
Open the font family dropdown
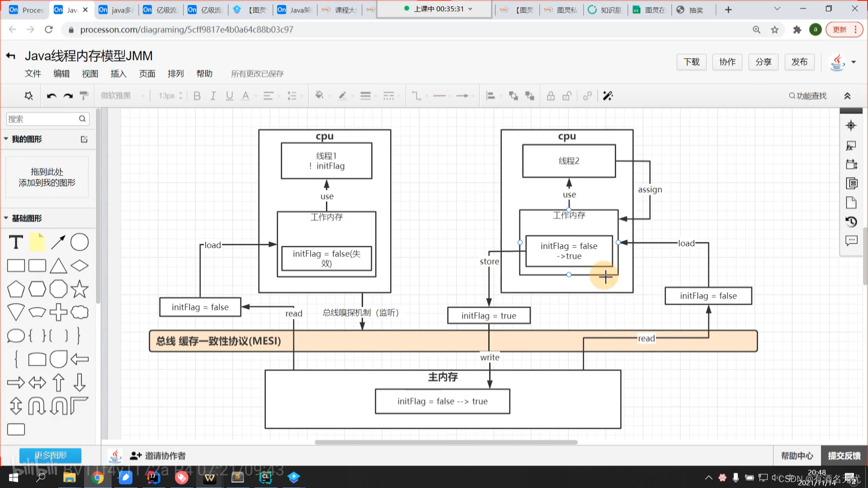pyautogui.click(x=122, y=96)
